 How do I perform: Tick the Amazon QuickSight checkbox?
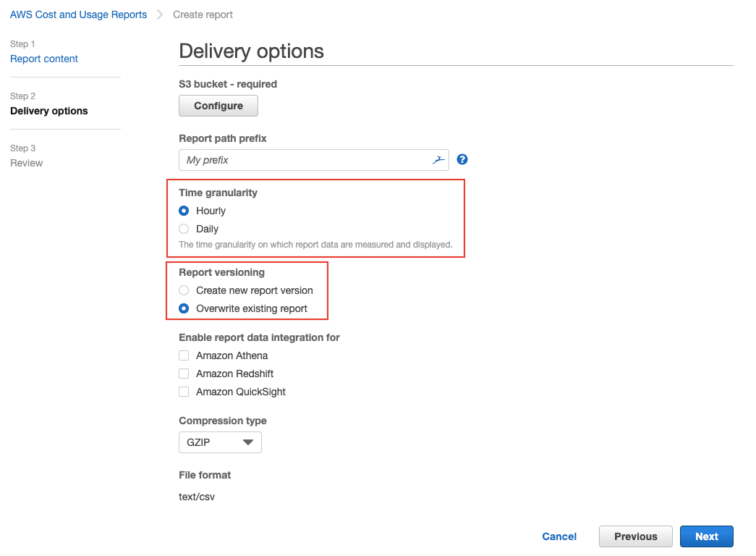184,392
